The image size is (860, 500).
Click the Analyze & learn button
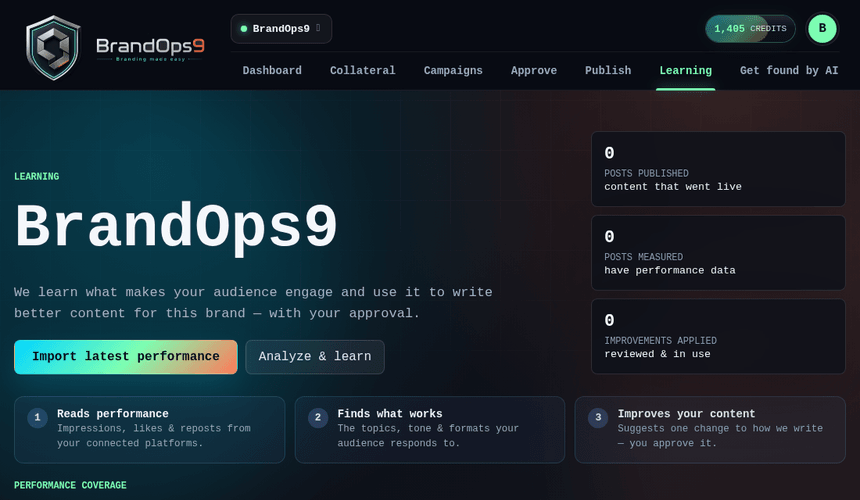tap(315, 357)
